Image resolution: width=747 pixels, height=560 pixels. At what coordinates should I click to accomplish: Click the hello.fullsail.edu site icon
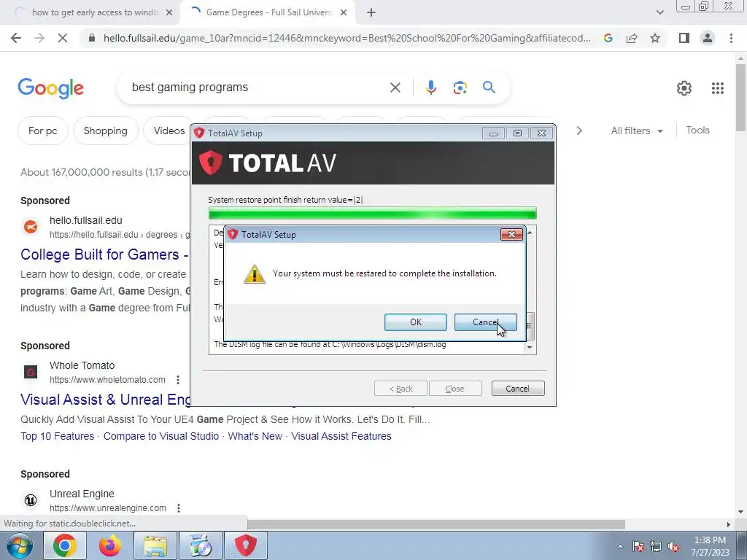[31, 227]
